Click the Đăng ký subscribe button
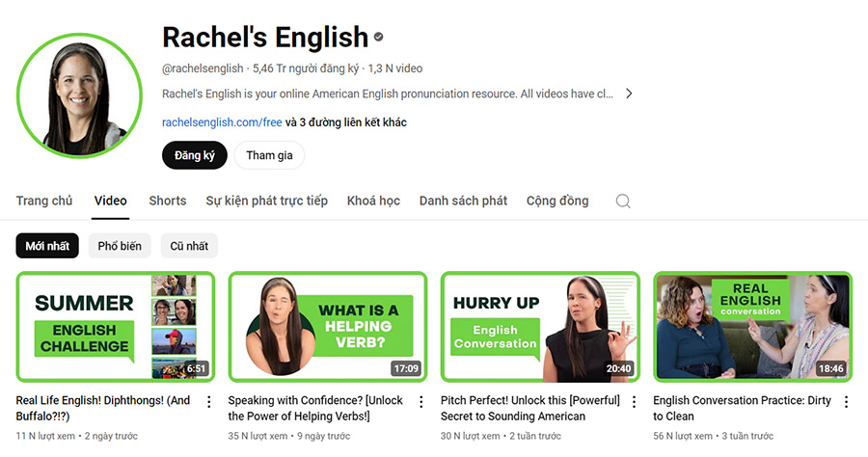The width and height of the screenshot is (868, 457). point(195,155)
